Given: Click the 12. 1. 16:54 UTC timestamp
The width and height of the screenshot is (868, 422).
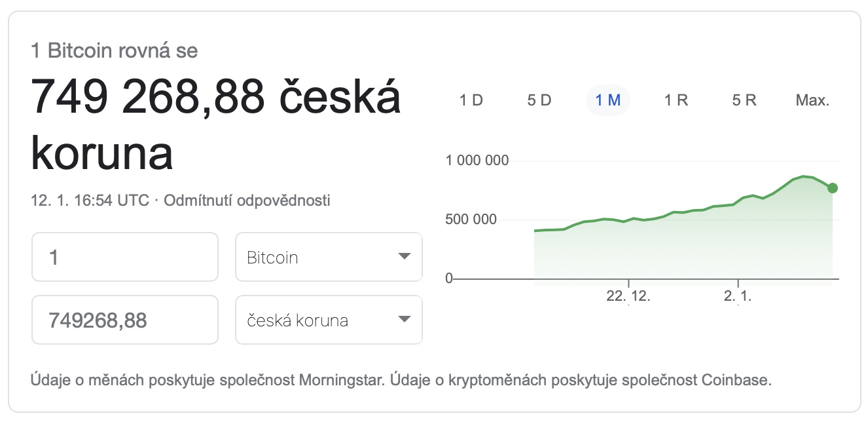Looking at the screenshot, I should [90, 201].
